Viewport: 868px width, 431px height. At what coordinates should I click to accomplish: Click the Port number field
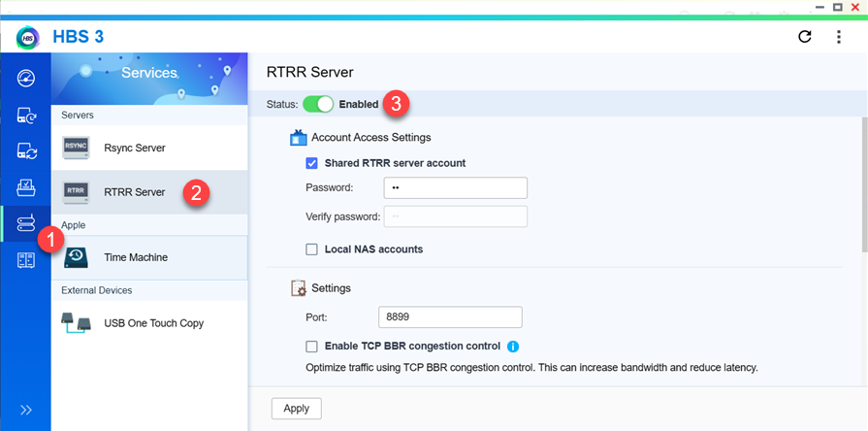450,317
